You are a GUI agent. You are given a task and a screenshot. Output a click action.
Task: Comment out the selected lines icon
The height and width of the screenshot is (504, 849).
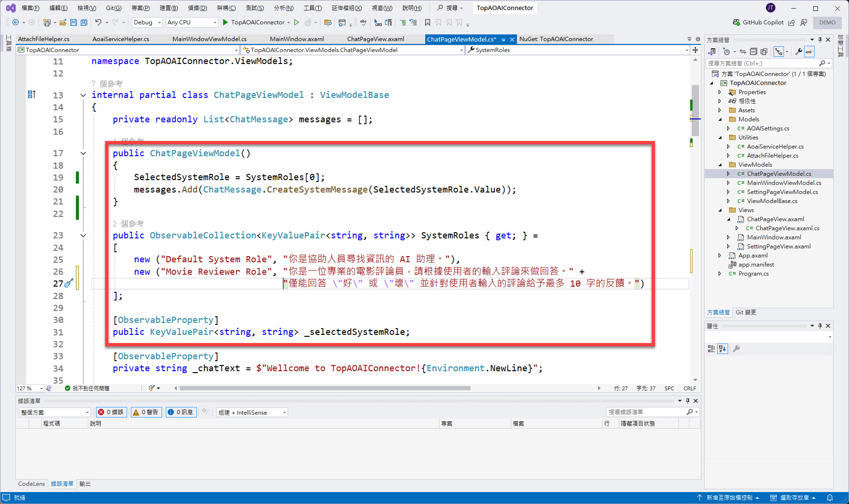(x=403, y=22)
